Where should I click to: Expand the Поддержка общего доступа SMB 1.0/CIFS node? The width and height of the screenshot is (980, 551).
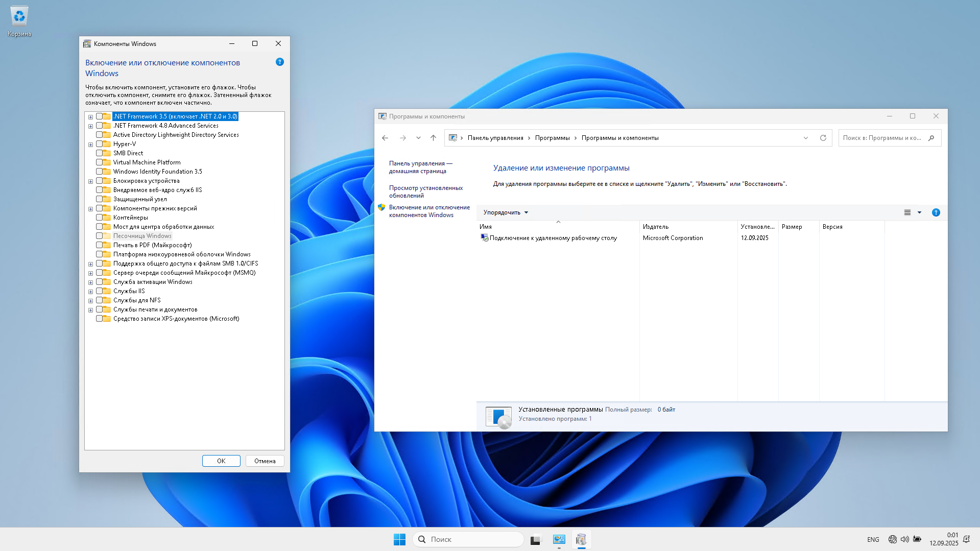point(90,264)
